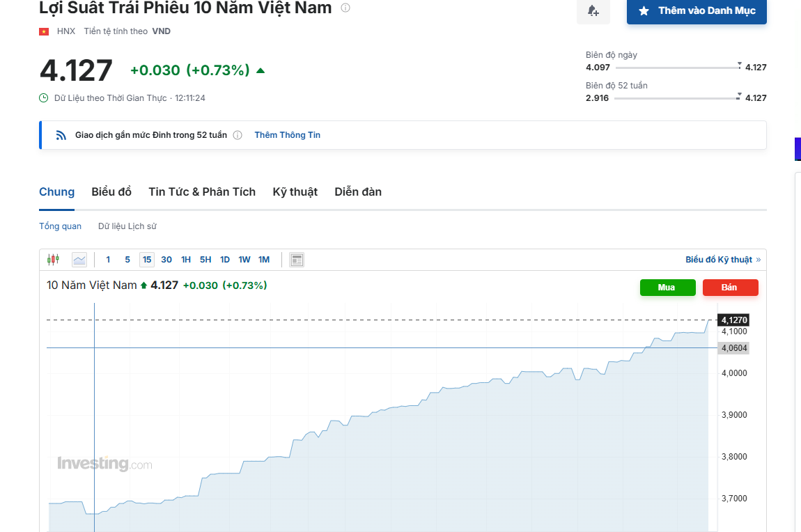This screenshot has width=801, height=532.
Task: Expand Biểu đồ Kỹ thuật chart link
Action: tap(722, 260)
